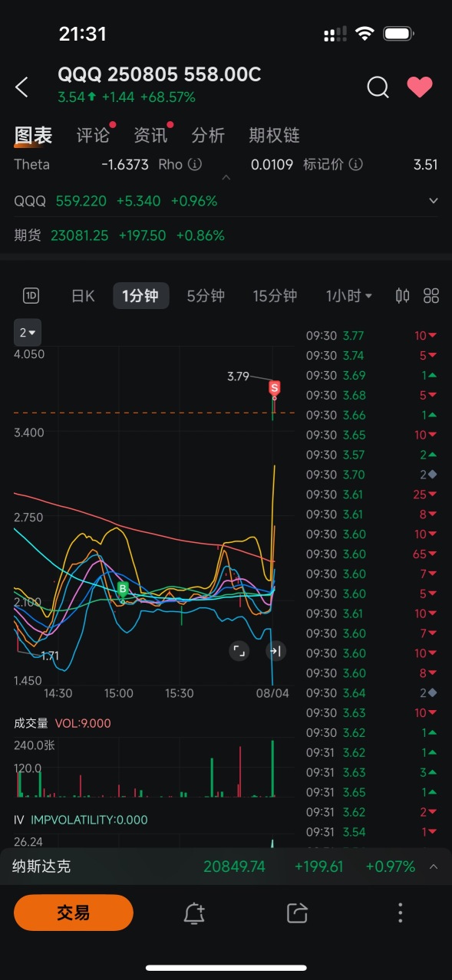Select the 15分钟 chart period
452x980 pixels.
pyautogui.click(x=275, y=296)
